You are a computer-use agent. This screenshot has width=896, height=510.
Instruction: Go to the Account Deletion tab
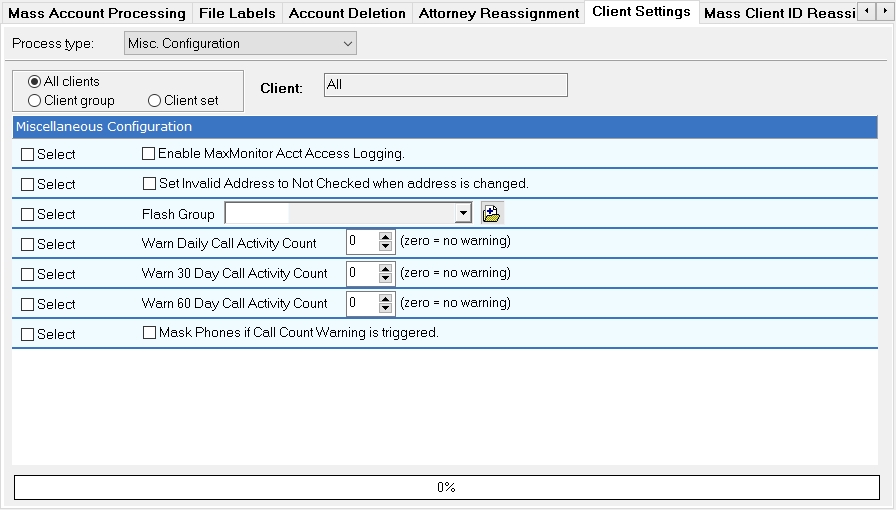coord(347,13)
